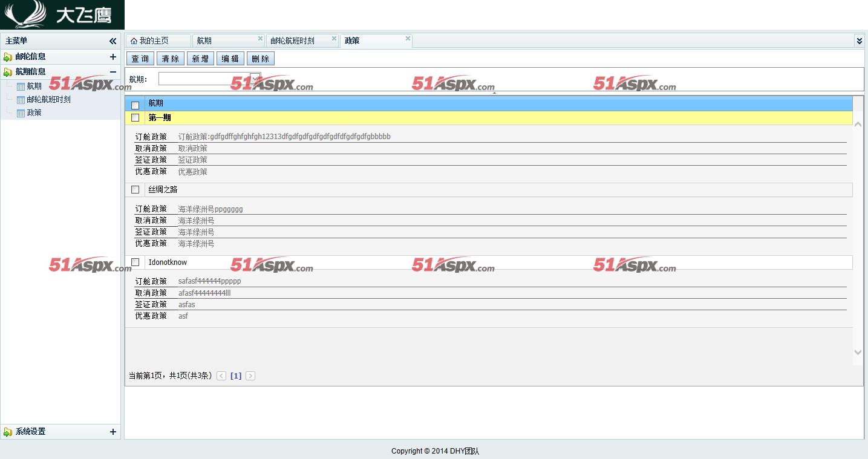Click the folder icon beside 邮轮信息
Screen dimensions: 868x459
pos(8,57)
